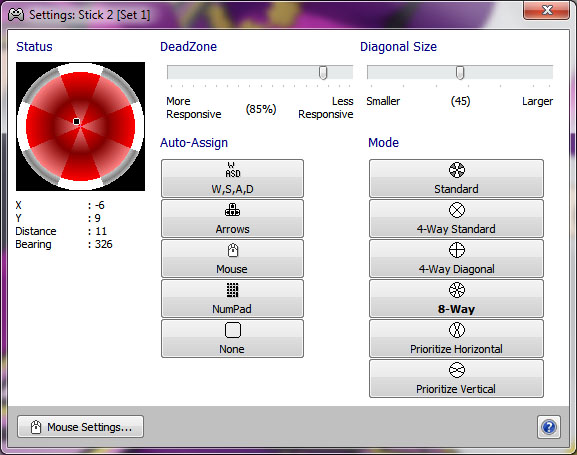Viewport: 577px width, 455px height.
Task: Click the (85%) deadzone value
Action: pos(261,109)
